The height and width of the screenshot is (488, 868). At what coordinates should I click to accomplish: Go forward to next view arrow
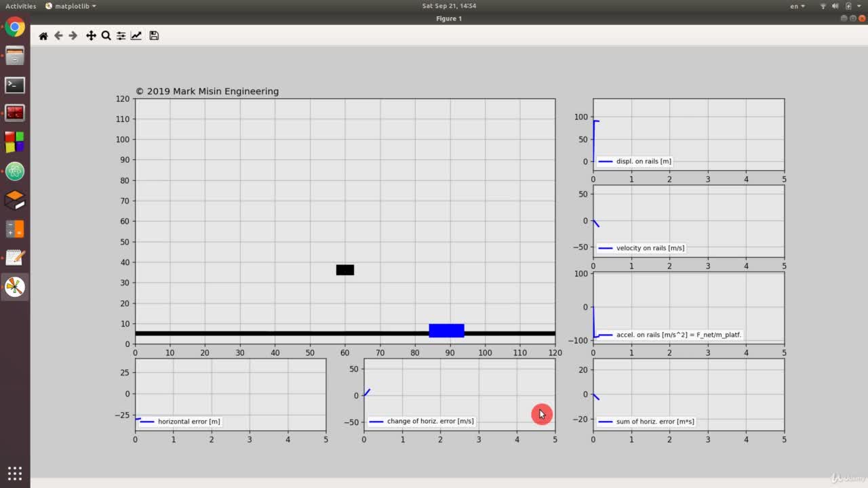73,36
